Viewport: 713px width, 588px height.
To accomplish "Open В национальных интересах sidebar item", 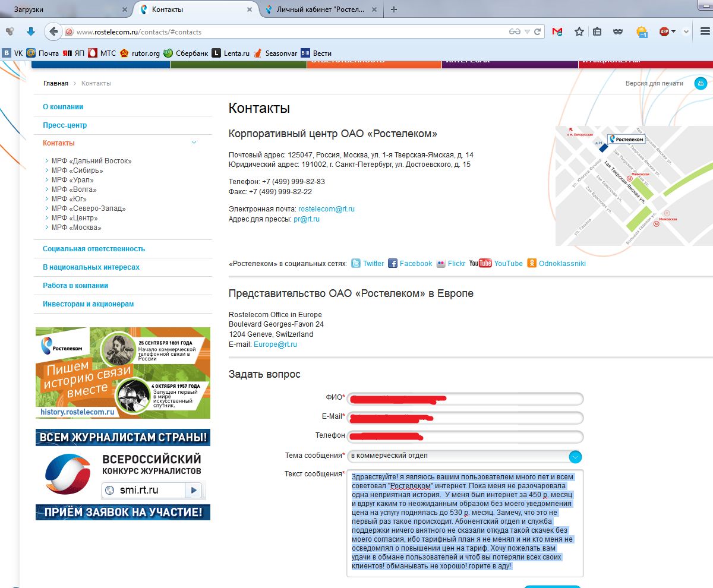I will tap(91, 267).
